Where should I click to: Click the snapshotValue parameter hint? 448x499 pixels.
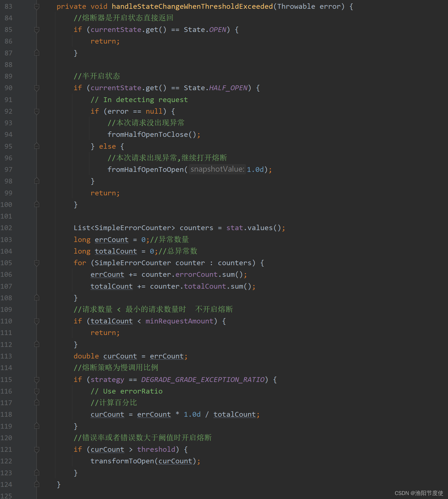tap(217, 169)
